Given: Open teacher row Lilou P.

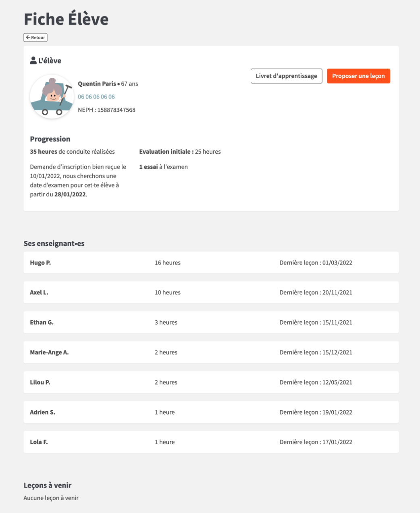Looking at the screenshot, I should (x=211, y=382).
